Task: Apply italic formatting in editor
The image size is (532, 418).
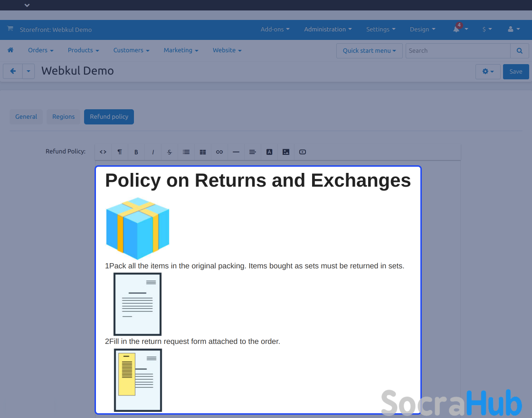Action: [153, 152]
